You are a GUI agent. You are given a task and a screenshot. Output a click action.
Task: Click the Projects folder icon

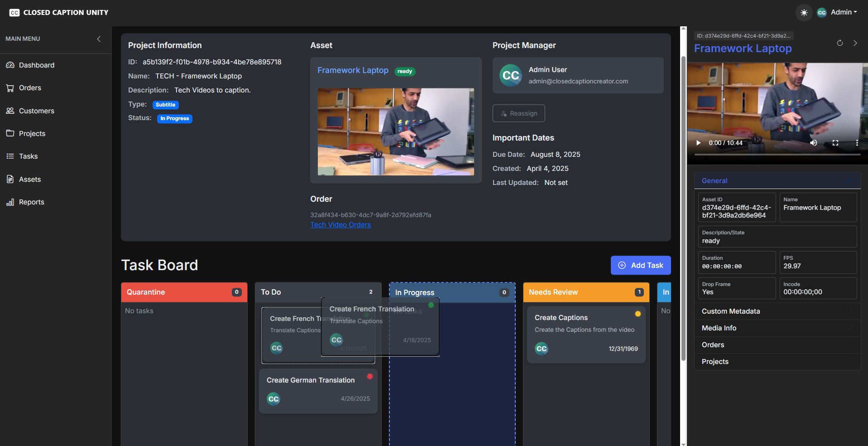(x=10, y=133)
